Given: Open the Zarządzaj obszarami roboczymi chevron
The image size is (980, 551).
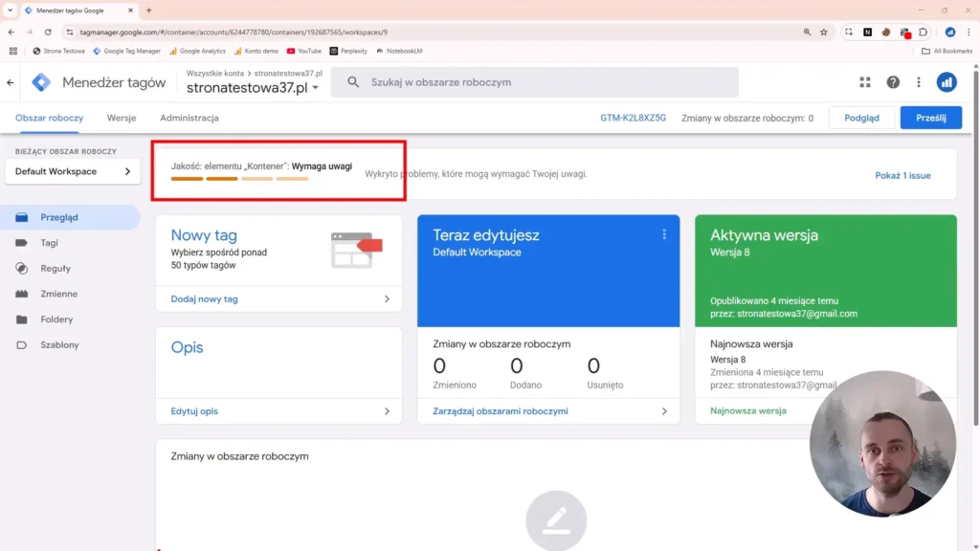Looking at the screenshot, I should tap(664, 411).
